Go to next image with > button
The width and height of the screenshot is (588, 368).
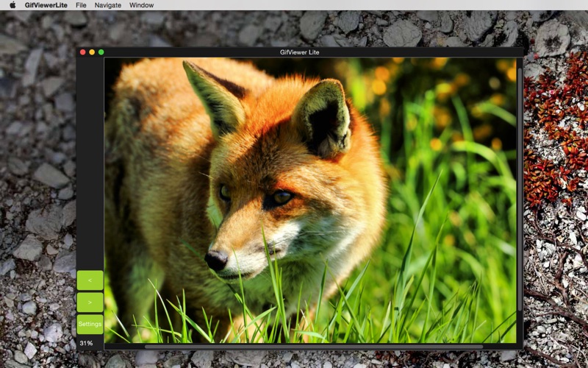(x=90, y=302)
